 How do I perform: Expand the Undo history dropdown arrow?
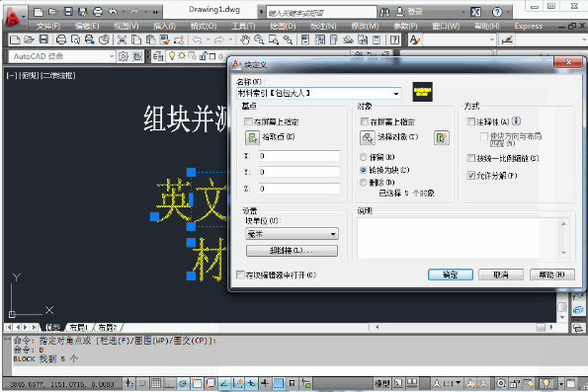click(x=124, y=13)
